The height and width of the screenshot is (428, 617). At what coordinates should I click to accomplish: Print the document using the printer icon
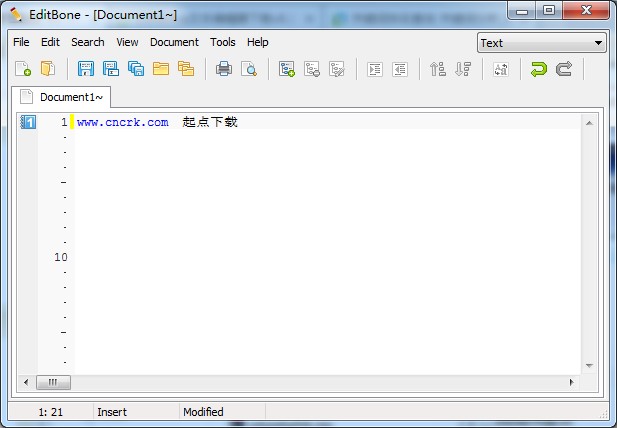[x=224, y=69]
